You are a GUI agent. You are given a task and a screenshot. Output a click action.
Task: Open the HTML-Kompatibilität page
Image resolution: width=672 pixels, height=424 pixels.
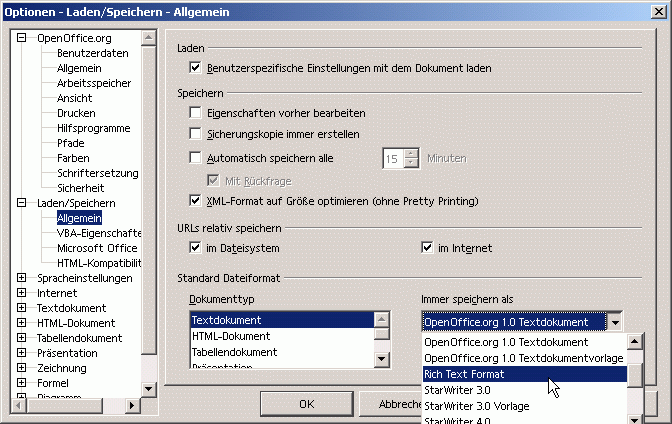pos(99,263)
